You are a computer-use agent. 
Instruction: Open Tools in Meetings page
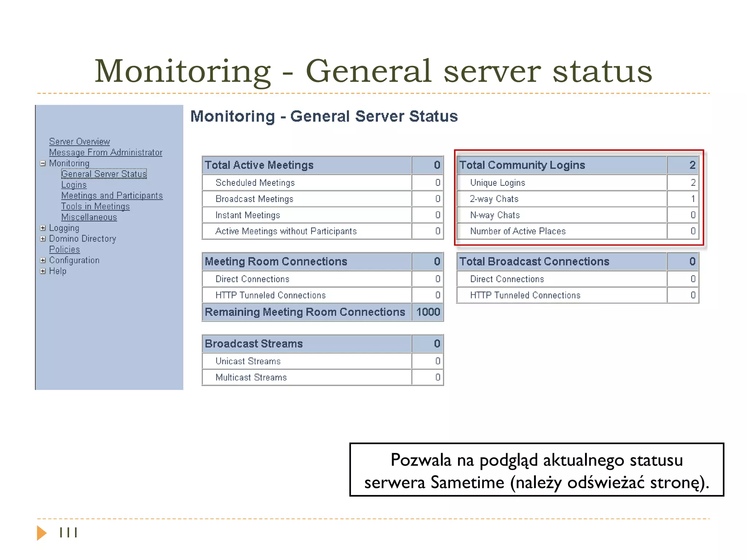[x=95, y=206]
